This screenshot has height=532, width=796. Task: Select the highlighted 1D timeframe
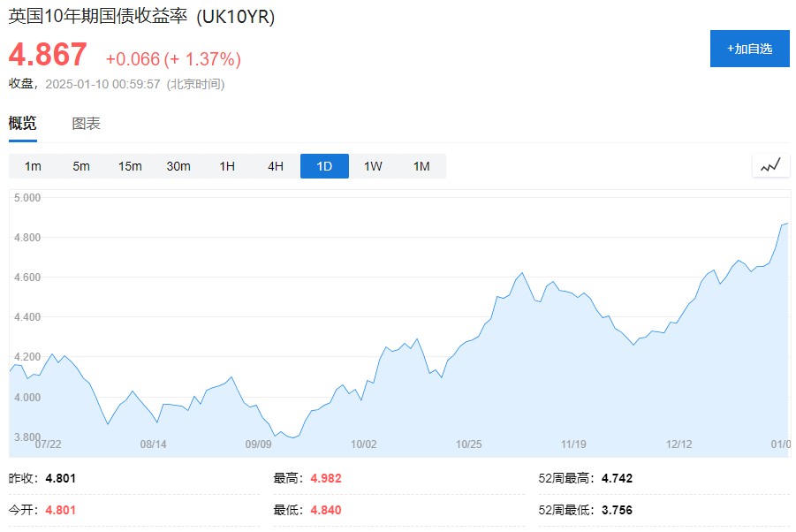[324, 166]
